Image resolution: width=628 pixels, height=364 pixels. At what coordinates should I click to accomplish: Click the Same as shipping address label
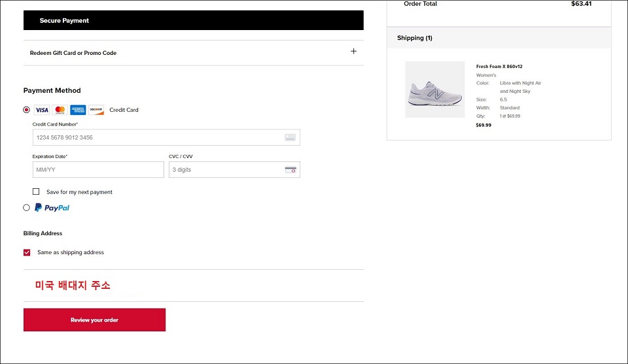coord(71,252)
